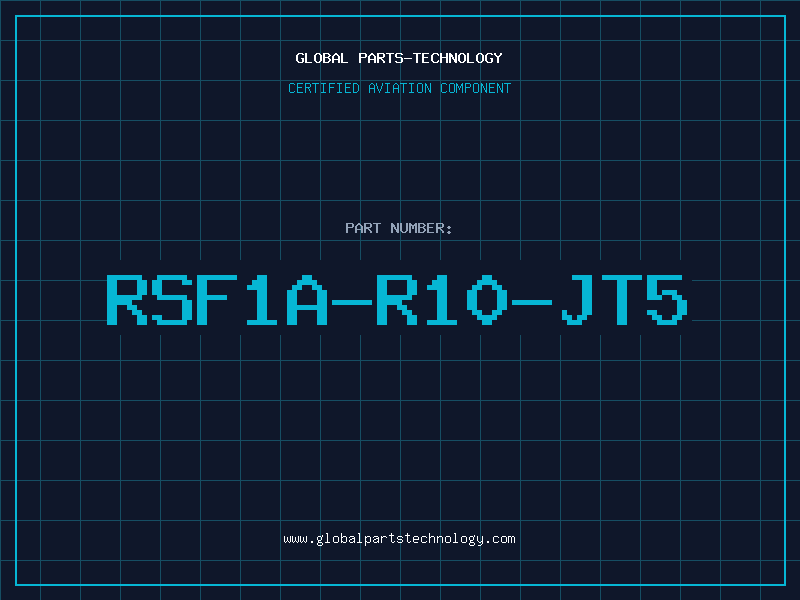This screenshot has height=600, width=800.
Task: Click the PART NUMBER: label
Action: 399,228
